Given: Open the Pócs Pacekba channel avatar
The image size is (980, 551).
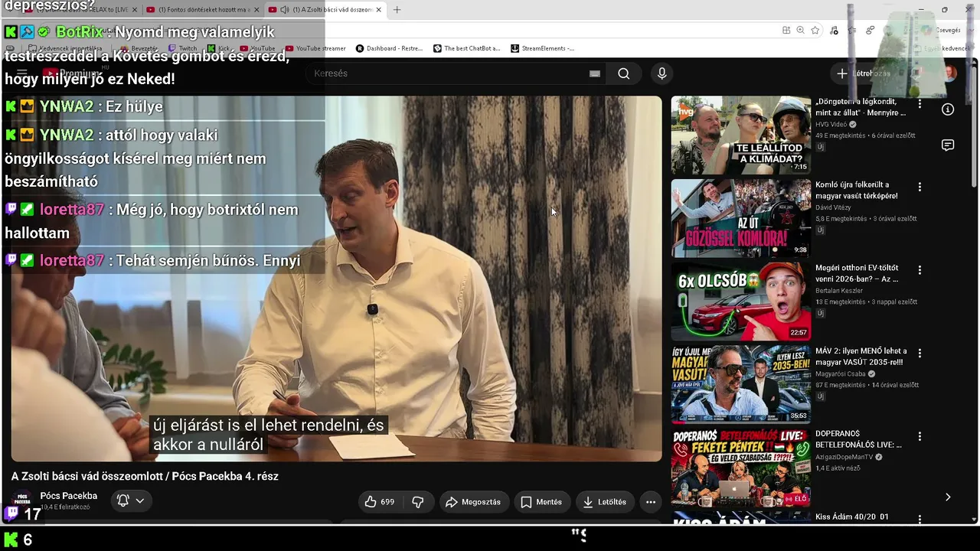Looking at the screenshot, I should tap(22, 500).
